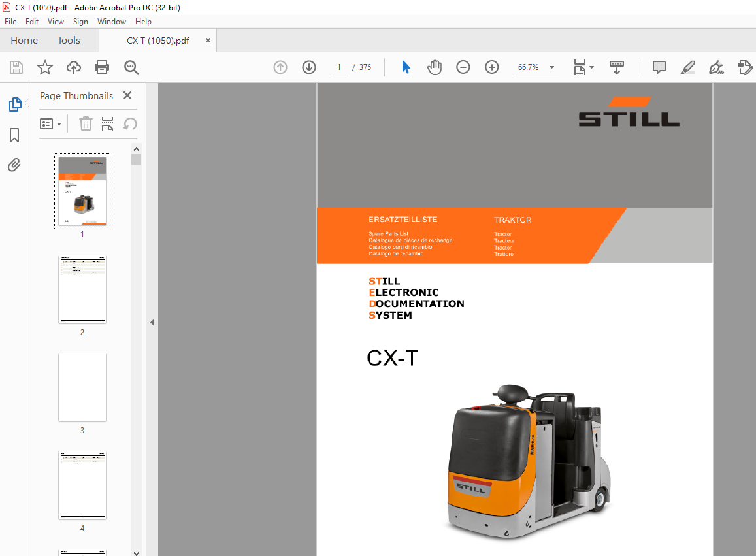The height and width of the screenshot is (556, 756).
Task: Collapse the navigation pane arrow
Action: point(152,322)
